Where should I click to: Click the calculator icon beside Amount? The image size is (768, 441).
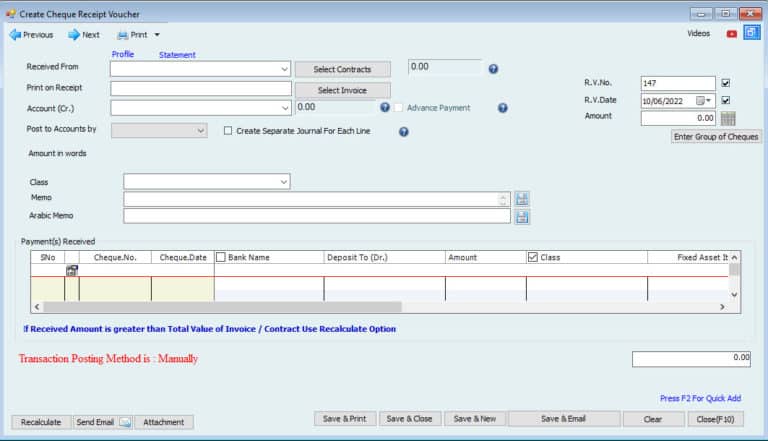point(728,118)
